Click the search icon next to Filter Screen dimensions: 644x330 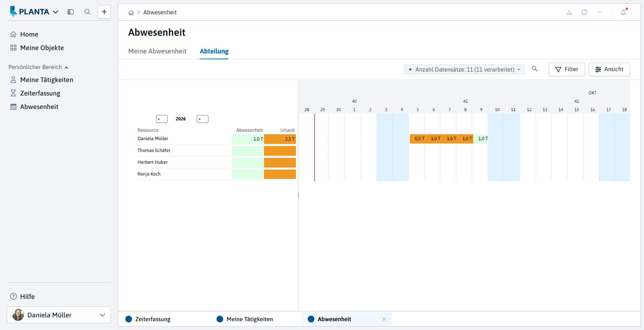[535, 69]
